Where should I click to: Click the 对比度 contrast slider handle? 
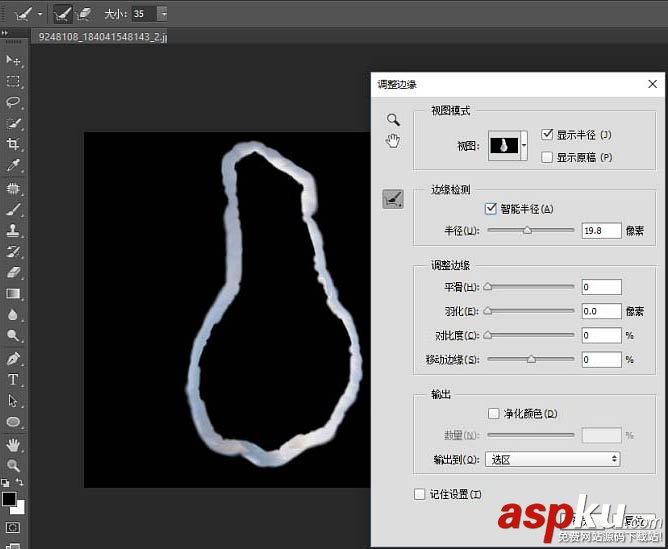point(488,335)
